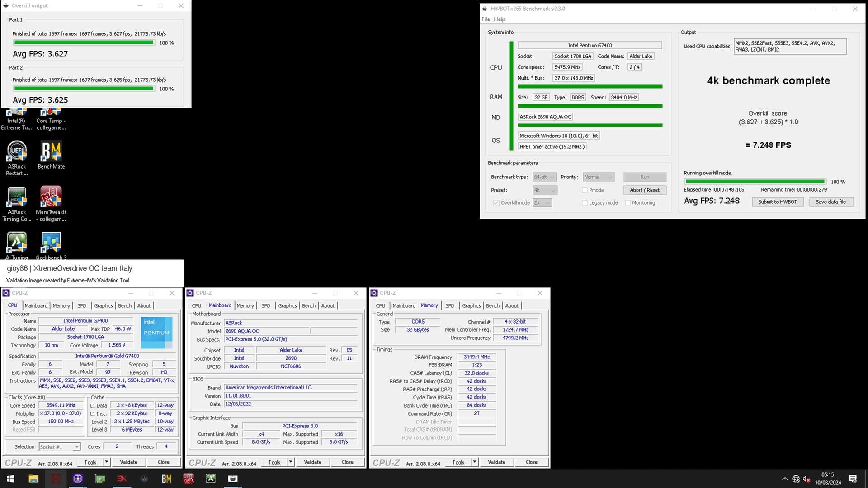This screenshot has height=488, width=868.
Task: Click the Running overkill mode progress bar
Action: pos(755,182)
